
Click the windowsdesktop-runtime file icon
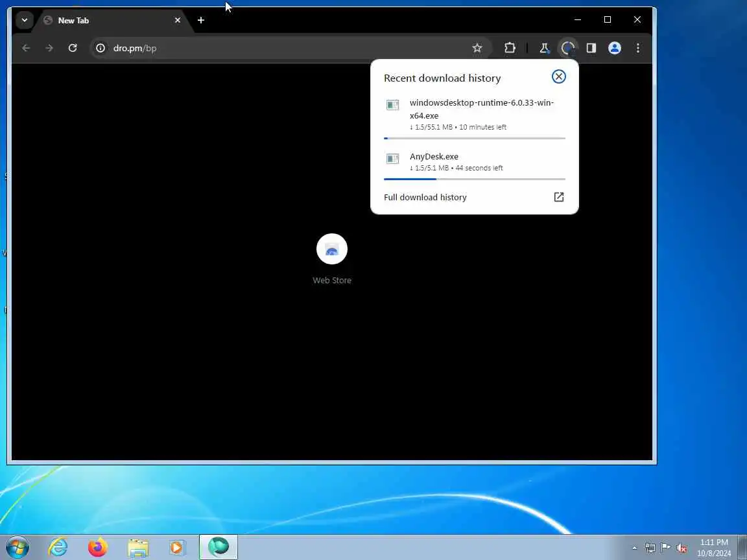(x=392, y=105)
